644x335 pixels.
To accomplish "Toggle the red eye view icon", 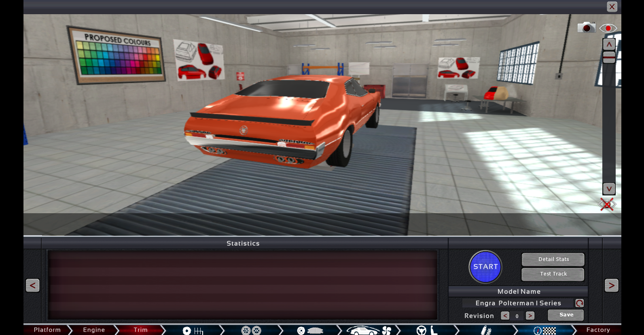I will point(608,28).
